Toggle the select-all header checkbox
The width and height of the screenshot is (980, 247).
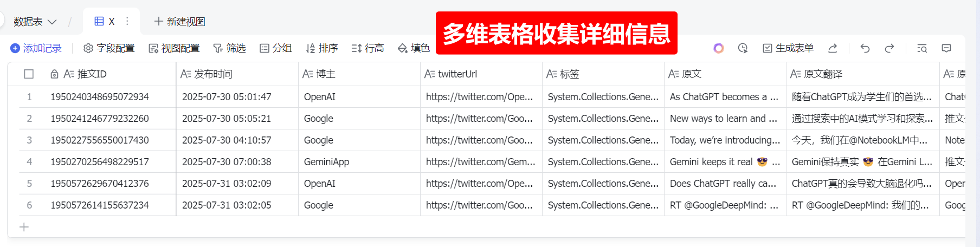[x=29, y=74]
